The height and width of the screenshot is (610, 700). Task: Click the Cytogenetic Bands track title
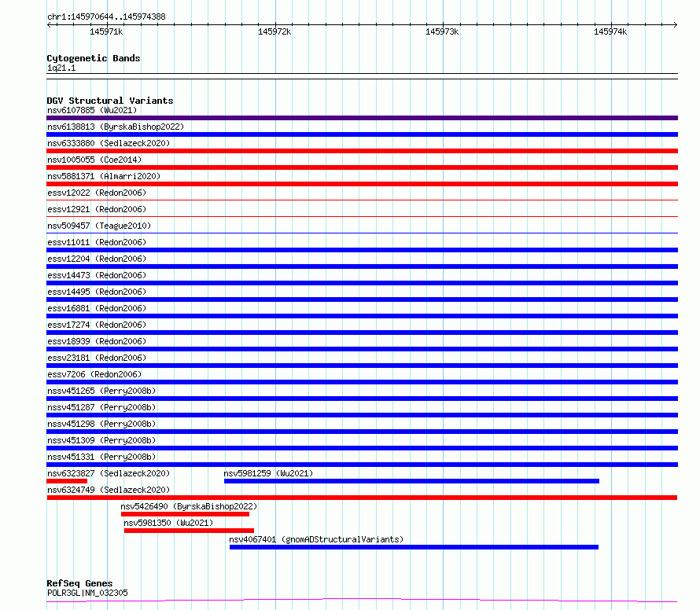(x=94, y=58)
